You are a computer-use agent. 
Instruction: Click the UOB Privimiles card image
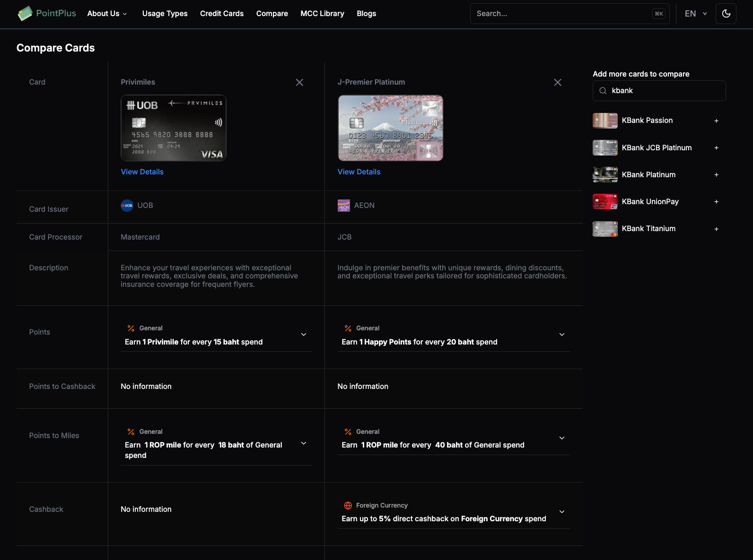coord(174,128)
